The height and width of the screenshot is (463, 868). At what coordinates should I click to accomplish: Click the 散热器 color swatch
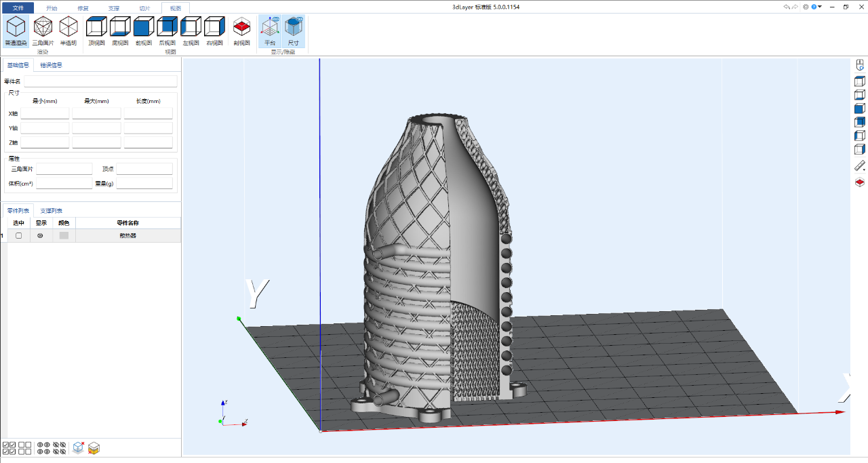point(64,235)
